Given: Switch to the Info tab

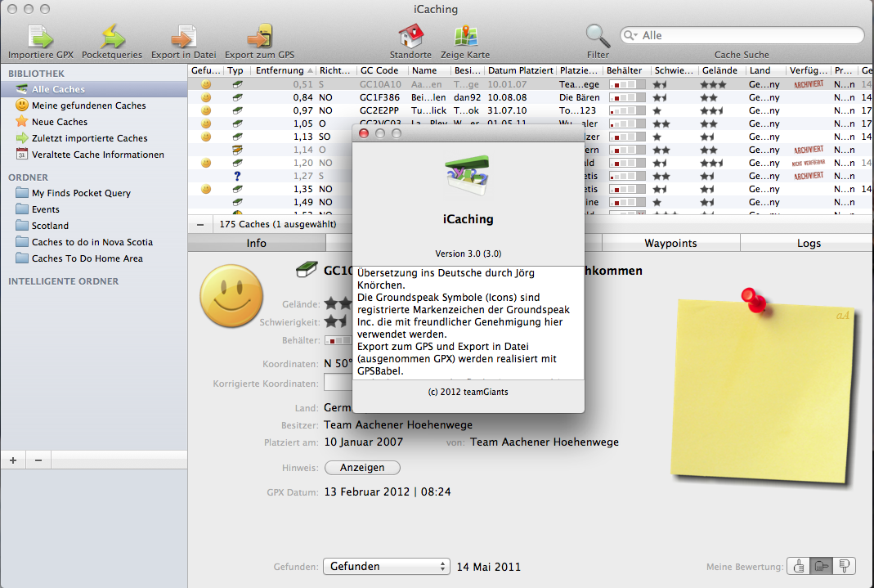Looking at the screenshot, I should point(257,243).
